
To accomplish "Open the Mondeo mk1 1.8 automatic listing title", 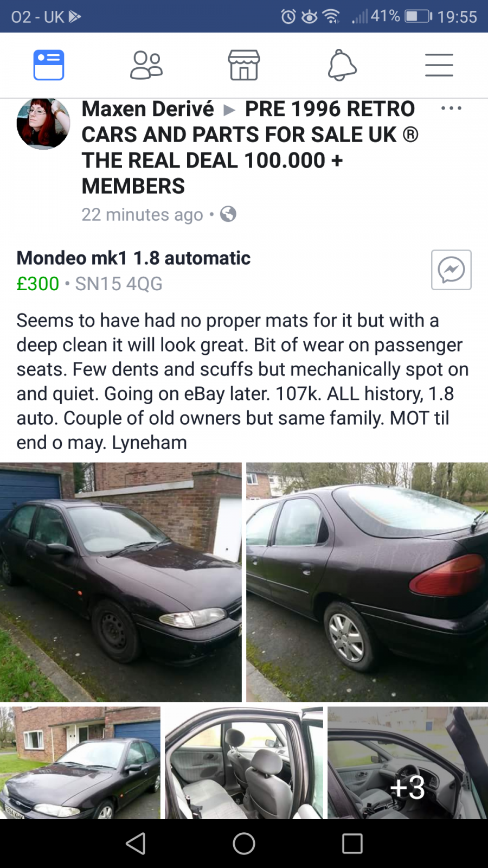I will tap(133, 258).
